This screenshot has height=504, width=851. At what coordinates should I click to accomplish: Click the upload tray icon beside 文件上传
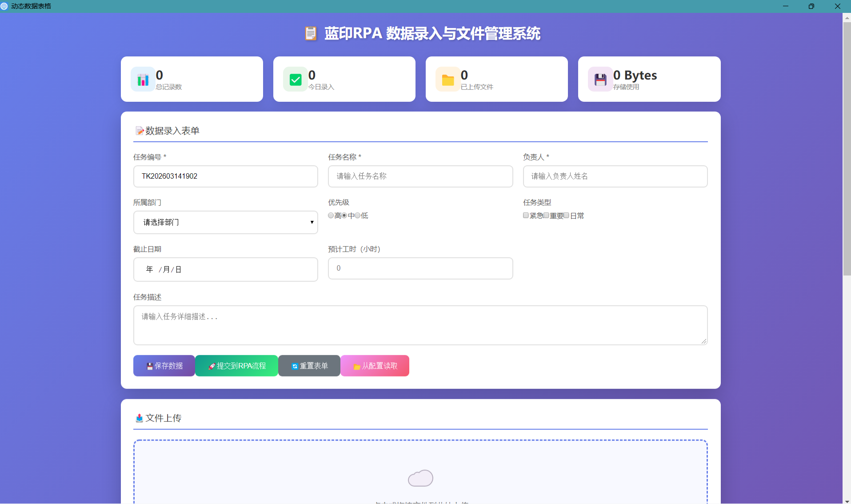139,418
